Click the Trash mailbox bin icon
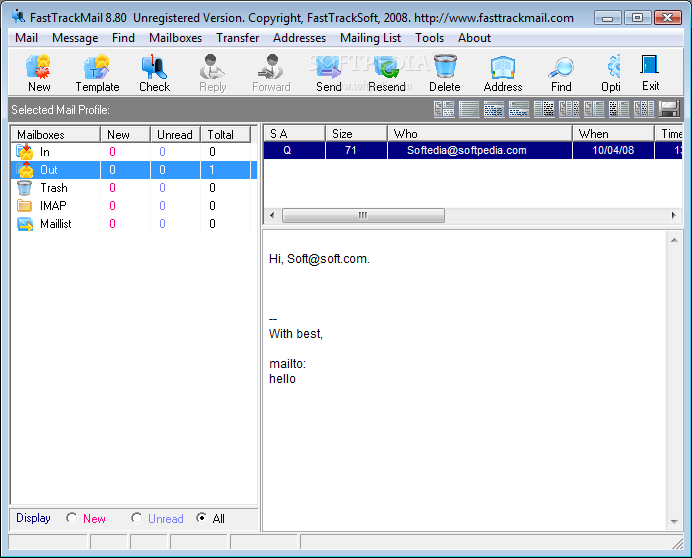692x558 pixels. [x=24, y=188]
